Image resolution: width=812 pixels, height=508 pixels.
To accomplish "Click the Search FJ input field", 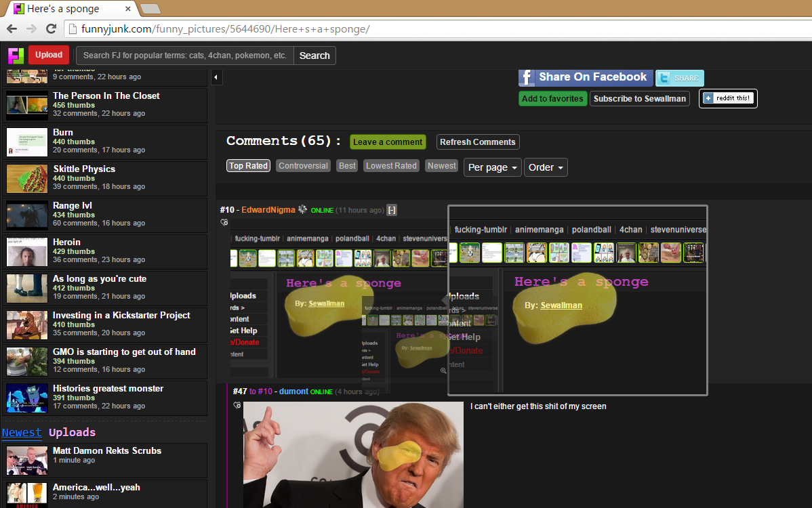I will [185, 56].
